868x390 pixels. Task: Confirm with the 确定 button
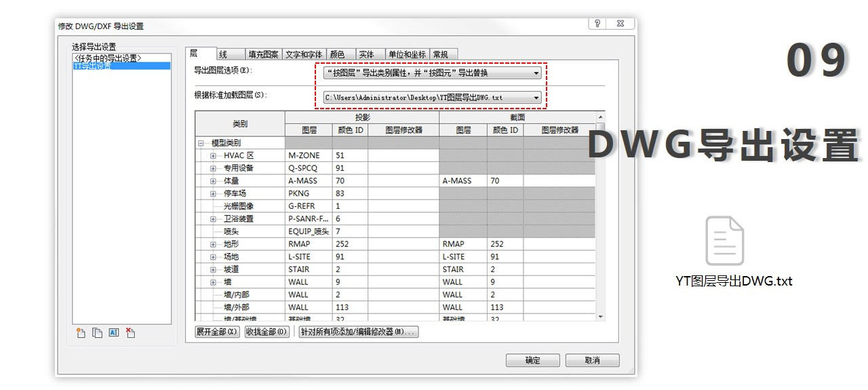click(532, 360)
